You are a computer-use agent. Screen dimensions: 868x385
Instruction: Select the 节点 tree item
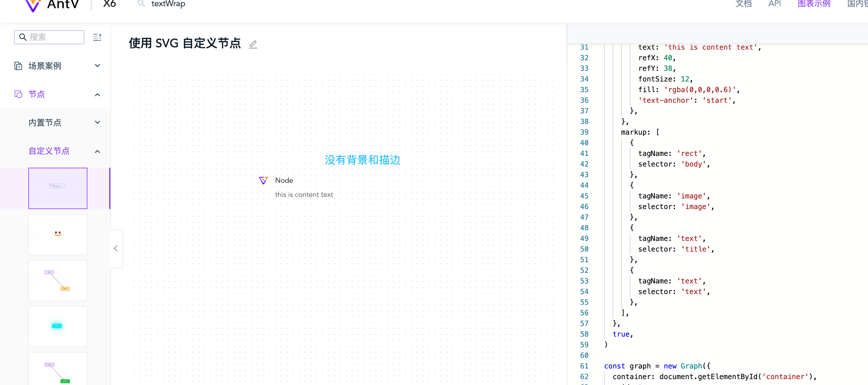pyautogui.click(x=55, y=94)
